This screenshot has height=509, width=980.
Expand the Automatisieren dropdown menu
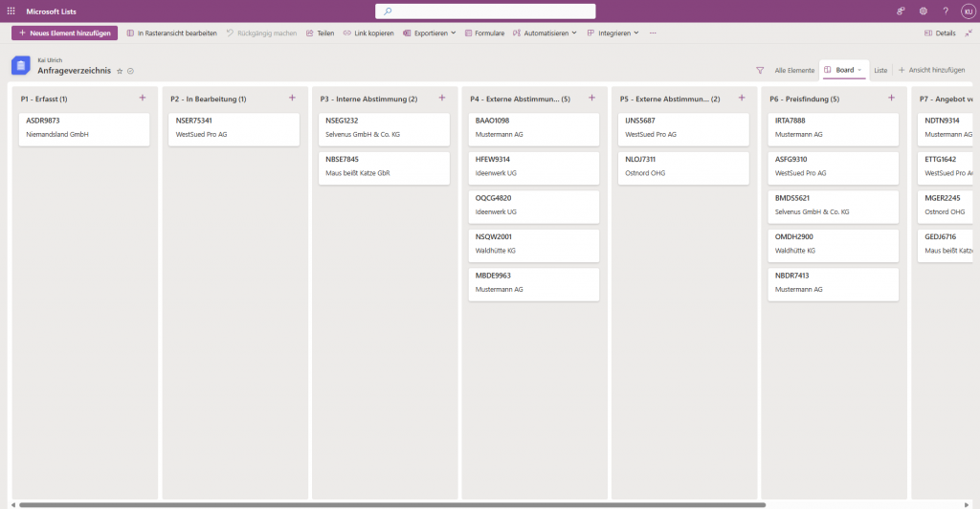545,33
